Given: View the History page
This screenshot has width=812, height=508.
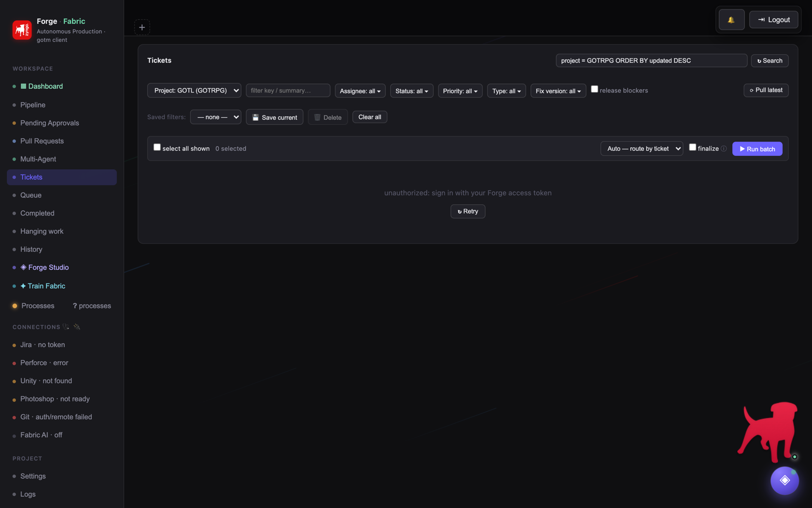Looking at the screenshot, I should tap(62, 249).
